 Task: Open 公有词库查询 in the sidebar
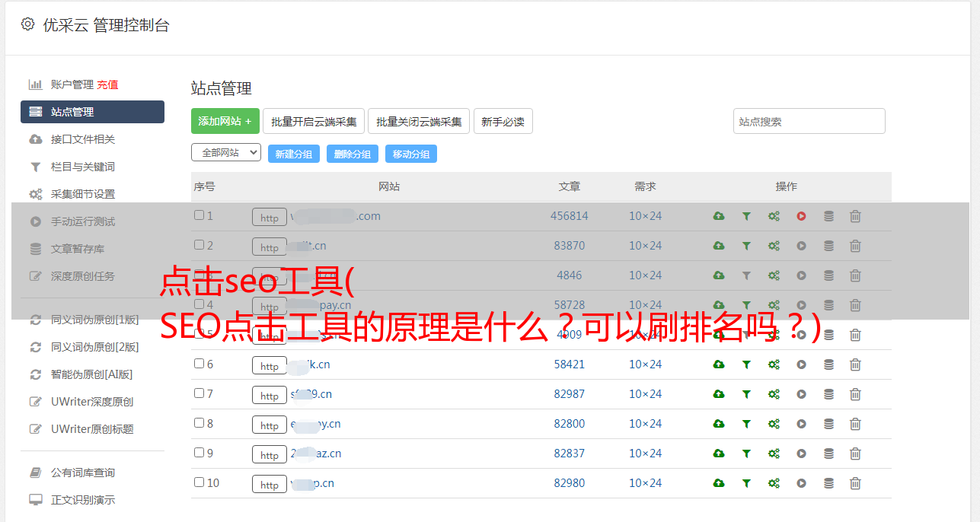(x=82, y=473)
